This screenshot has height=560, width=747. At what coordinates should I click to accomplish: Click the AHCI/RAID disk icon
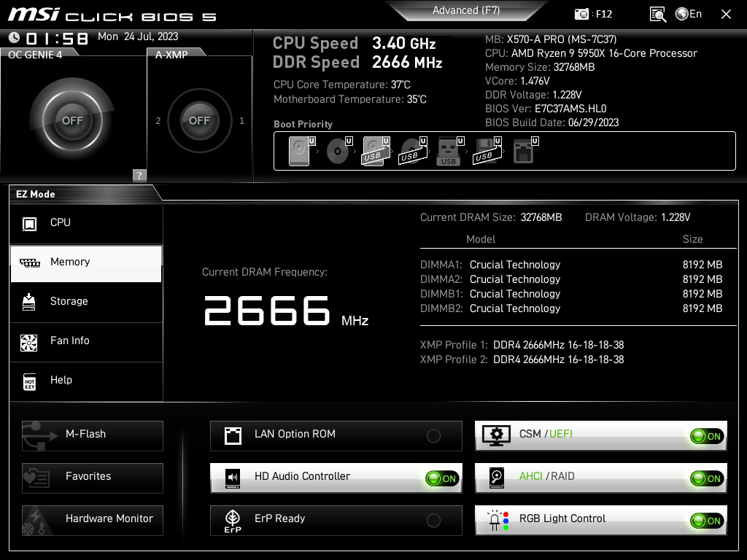pos(496,478)
